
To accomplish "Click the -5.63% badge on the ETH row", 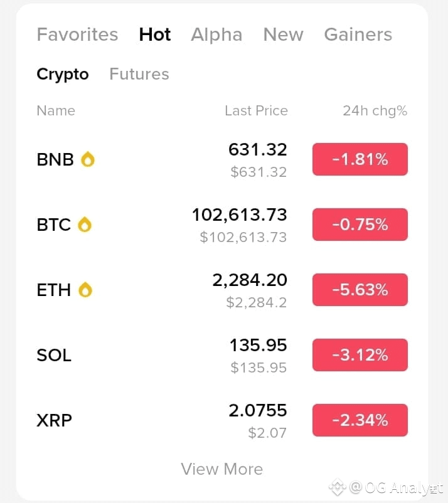I will 360,290.
